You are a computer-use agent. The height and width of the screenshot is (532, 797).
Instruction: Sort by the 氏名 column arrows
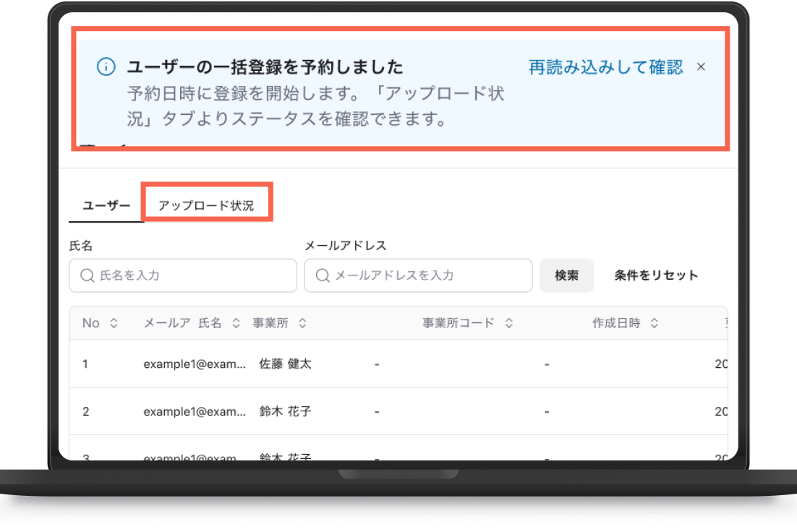click(236, 323)
